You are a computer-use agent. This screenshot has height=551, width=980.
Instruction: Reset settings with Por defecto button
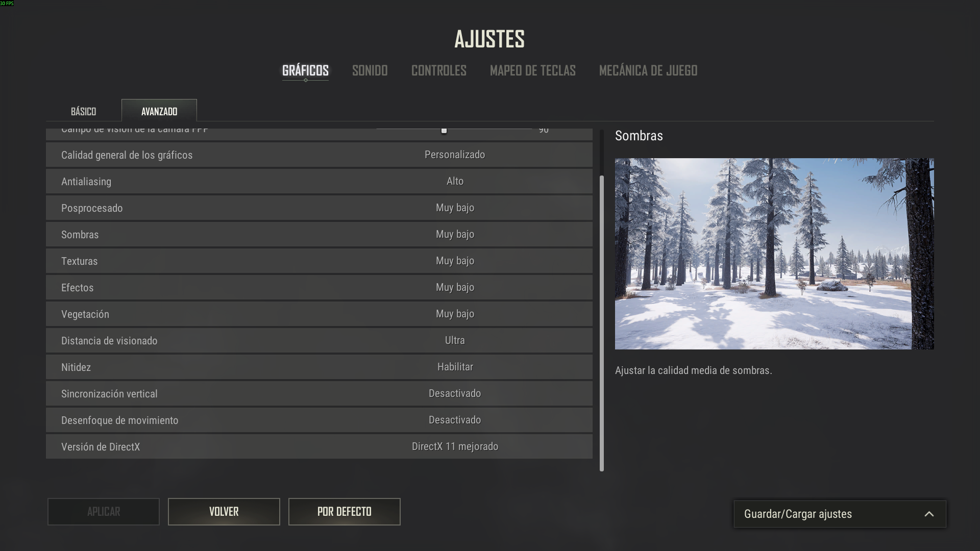coord(344,512)
